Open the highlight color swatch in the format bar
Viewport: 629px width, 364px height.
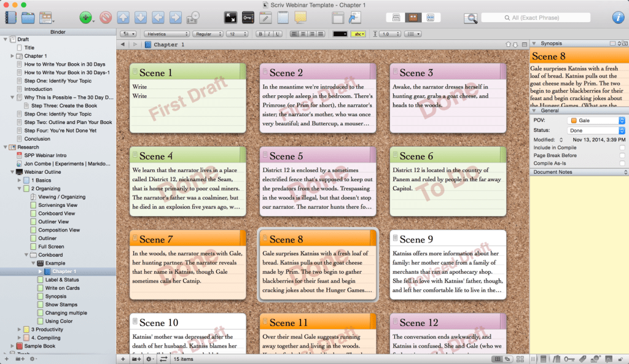358,33
